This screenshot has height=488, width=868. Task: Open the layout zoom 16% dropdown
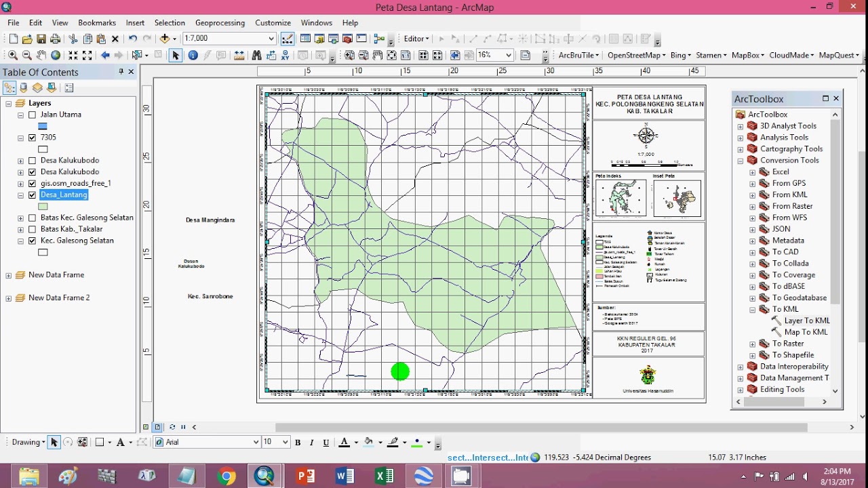tap(509, 56)
